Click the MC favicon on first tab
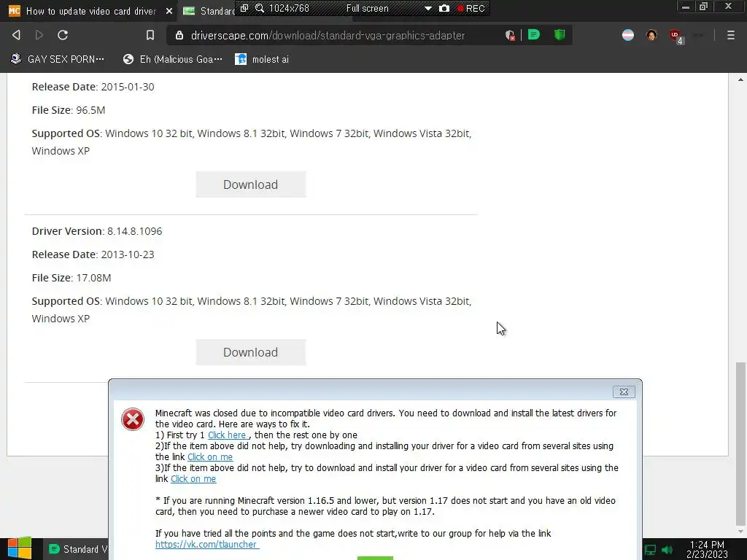 15,10
